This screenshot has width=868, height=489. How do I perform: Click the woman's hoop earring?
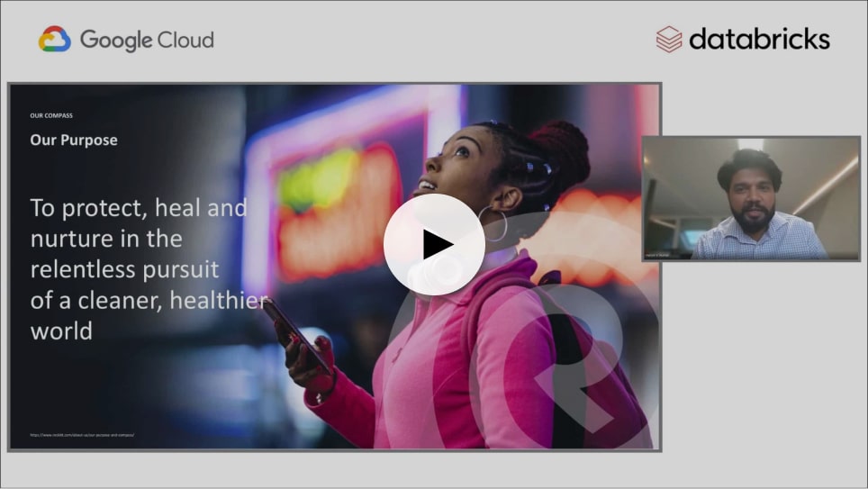[494, 223]
